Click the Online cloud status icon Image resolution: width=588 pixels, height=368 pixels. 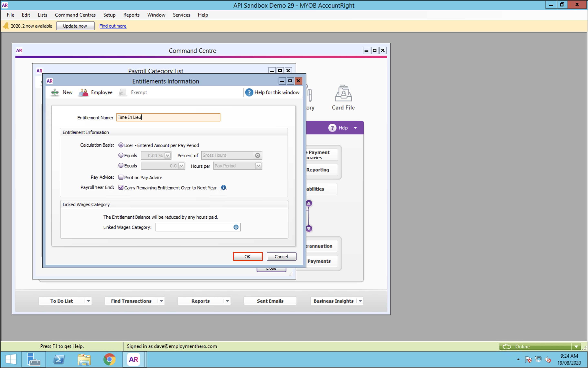coord(506,346)
